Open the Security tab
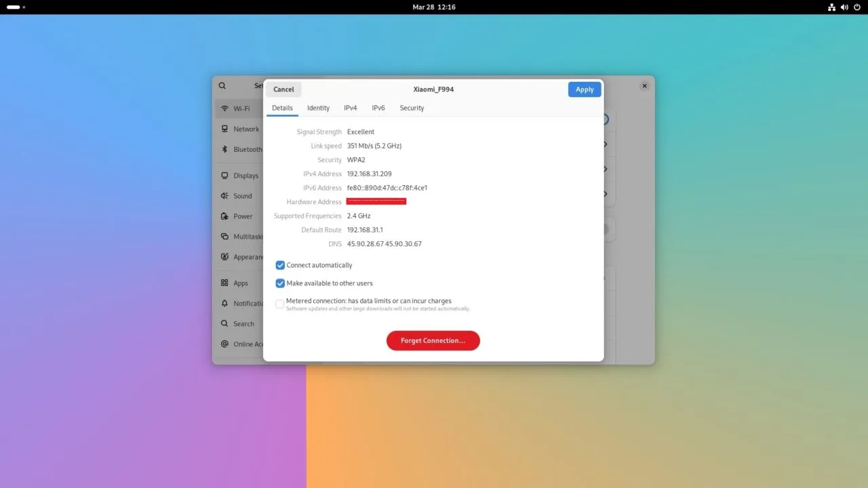This screenshot has width=868, height=488. pos(412,108)
